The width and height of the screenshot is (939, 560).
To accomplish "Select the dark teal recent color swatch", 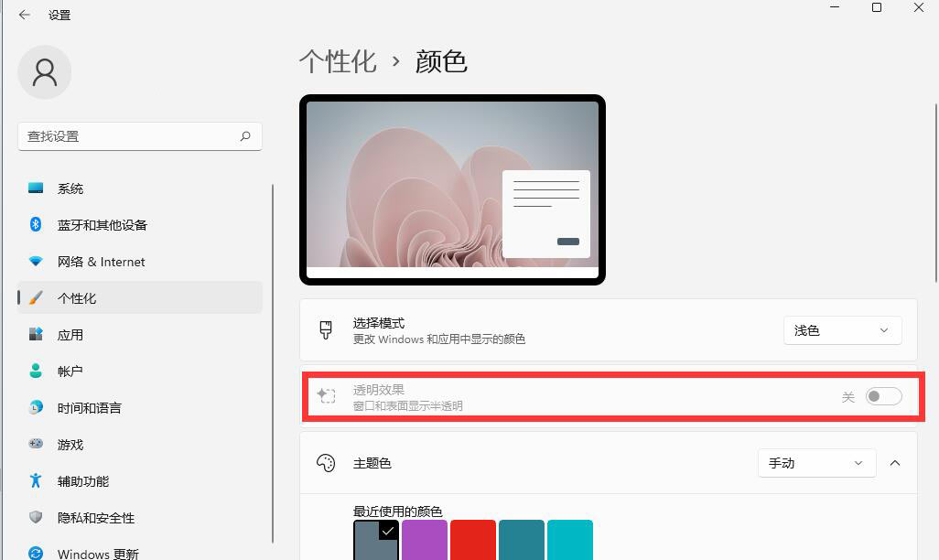I will tap(522, 540).
